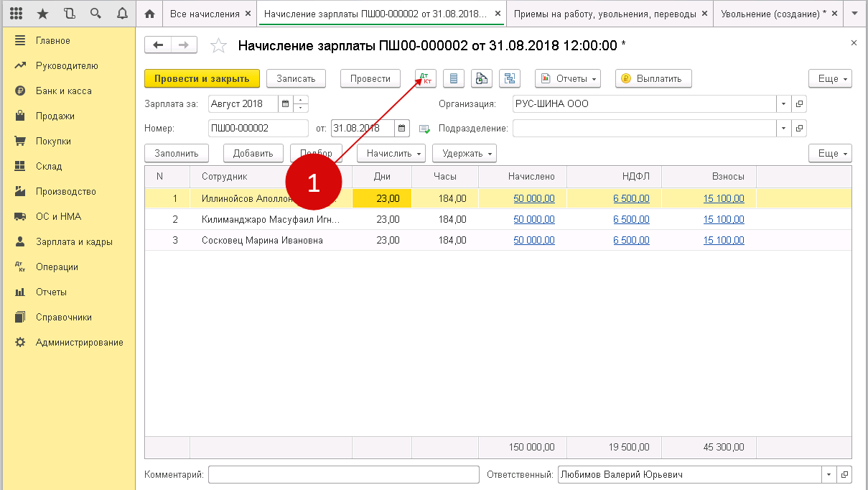Screen dimensions: 868x490
Task: Open Удержать dropdown
Action: coord(465,153)
